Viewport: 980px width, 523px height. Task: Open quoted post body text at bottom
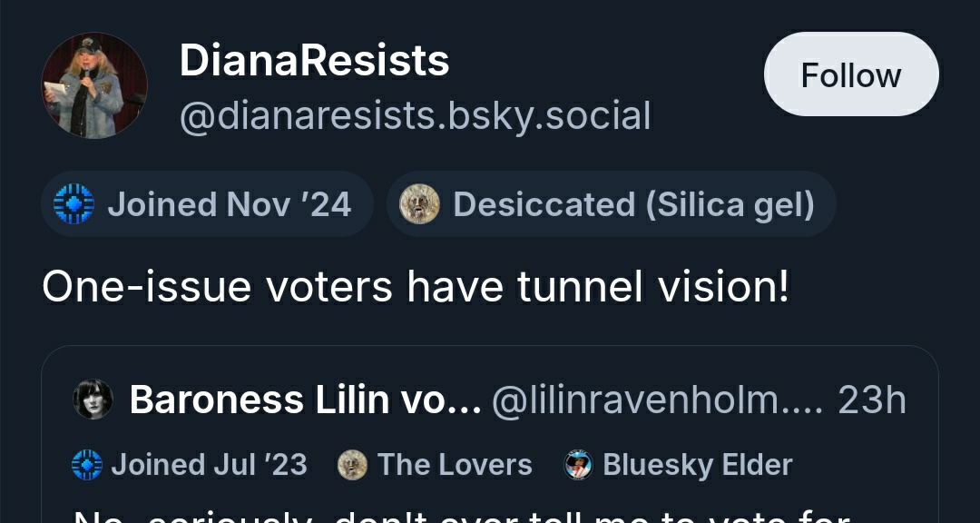(x=463, y=517)
